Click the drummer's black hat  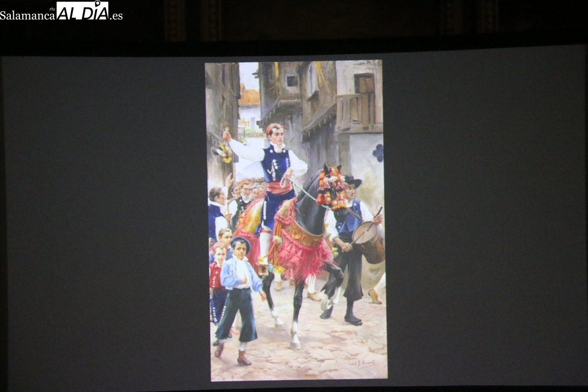(352, 181)
